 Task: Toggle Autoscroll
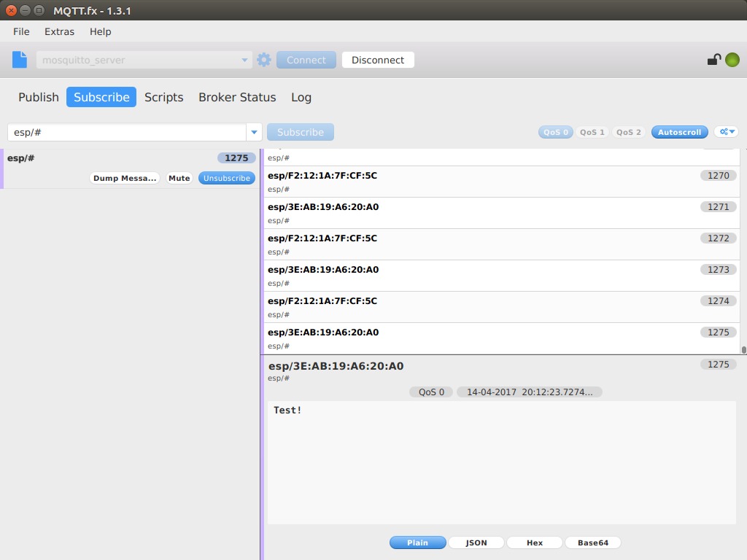click(x=679, y=133)
